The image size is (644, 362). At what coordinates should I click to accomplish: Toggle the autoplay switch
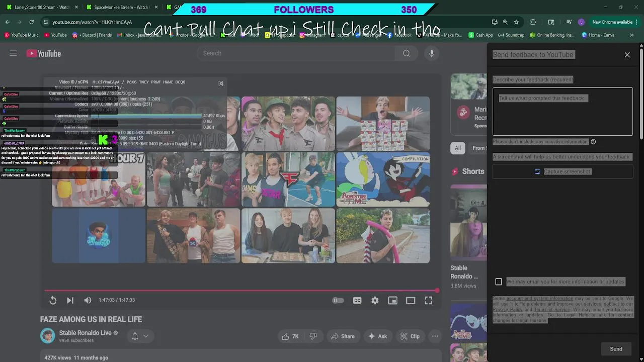pos(338,300)
